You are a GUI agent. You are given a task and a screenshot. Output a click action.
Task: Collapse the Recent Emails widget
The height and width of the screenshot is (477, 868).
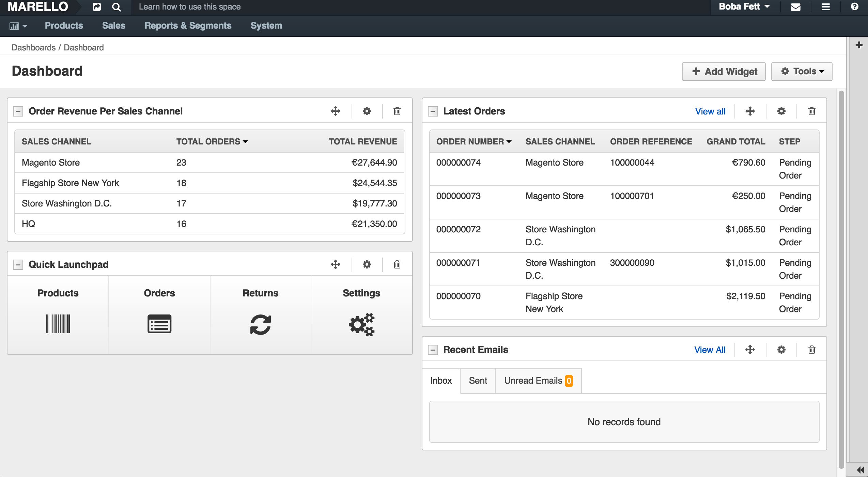pyautogui.click(x=433, y=350)
